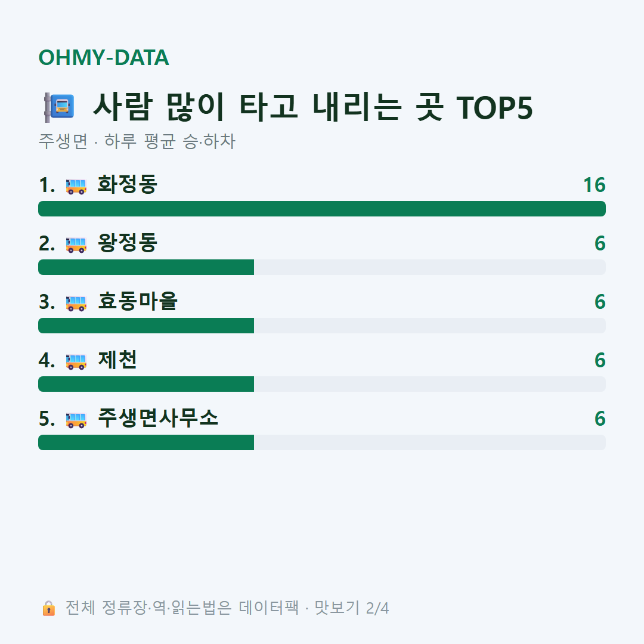Select the 왕정동 stop name

point(128,243)
